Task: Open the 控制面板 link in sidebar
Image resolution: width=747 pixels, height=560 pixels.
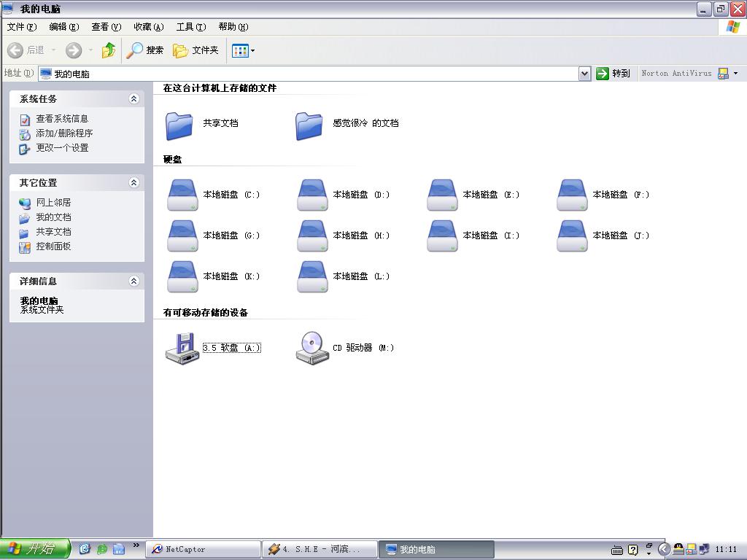Action: (x=53, y=246)
